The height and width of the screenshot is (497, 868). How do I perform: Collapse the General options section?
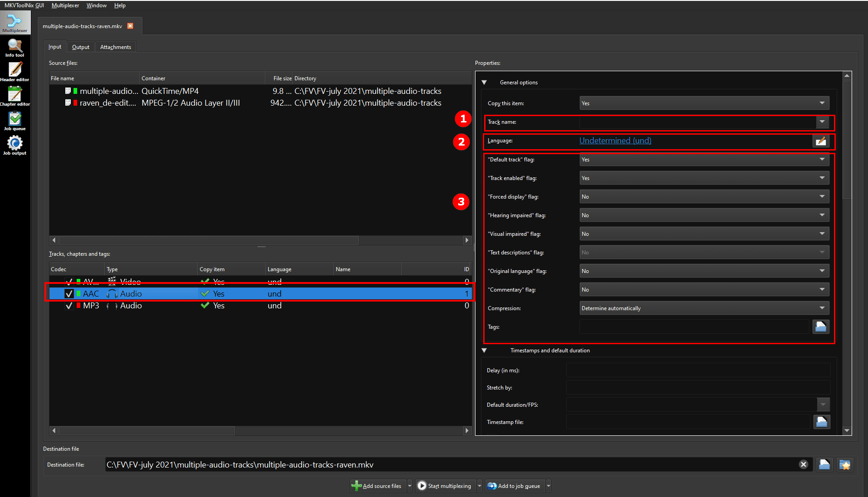(x=484, y=83)
